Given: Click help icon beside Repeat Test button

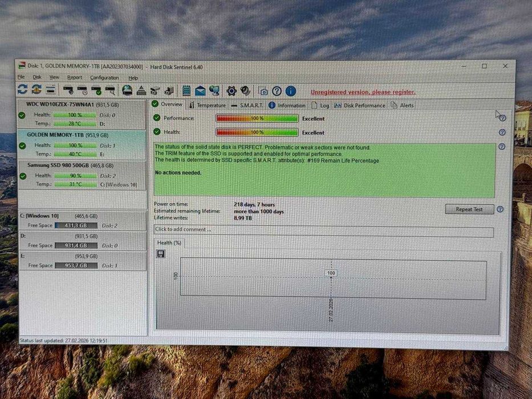Looking at the screenshot, I should pos(500,209).
